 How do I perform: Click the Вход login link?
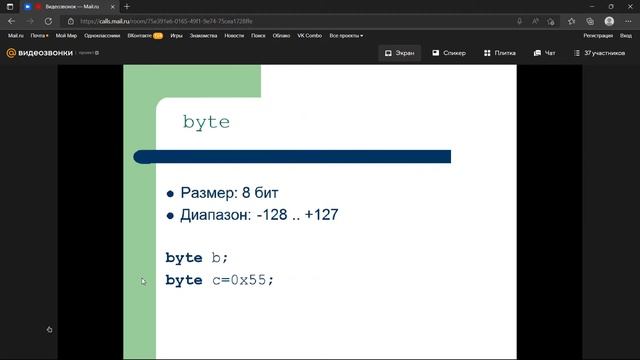click(626, 36)
